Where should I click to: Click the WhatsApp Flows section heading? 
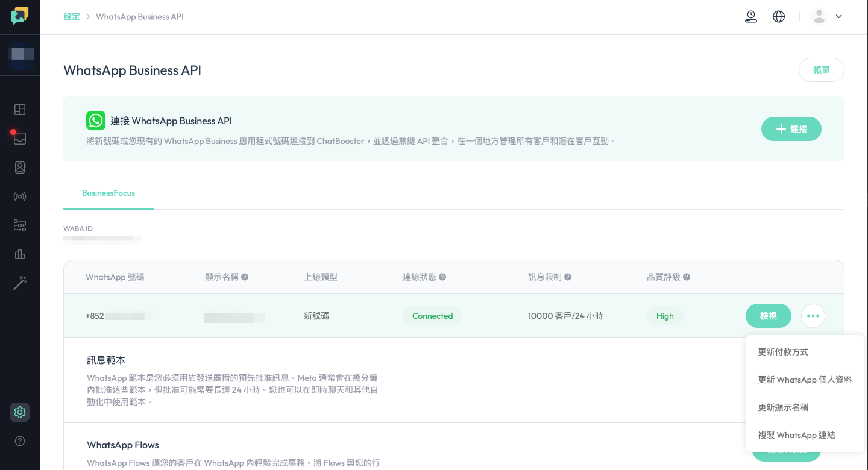pyautogui.click(x=123, y=445)
